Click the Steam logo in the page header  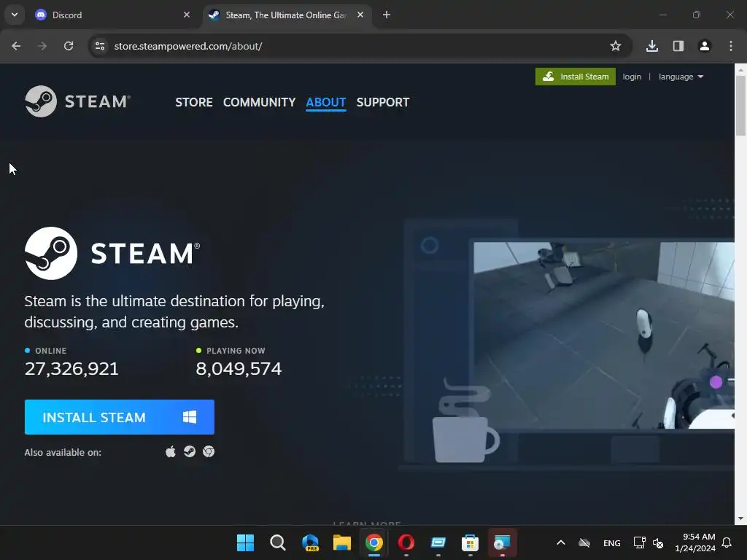[x=77, y=101]
